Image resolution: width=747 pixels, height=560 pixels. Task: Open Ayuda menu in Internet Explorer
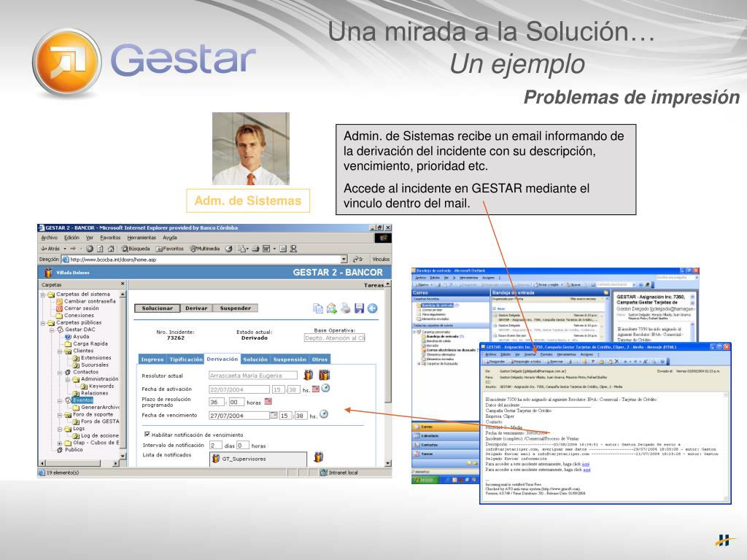pyautogui.click(x=169, y=238)
